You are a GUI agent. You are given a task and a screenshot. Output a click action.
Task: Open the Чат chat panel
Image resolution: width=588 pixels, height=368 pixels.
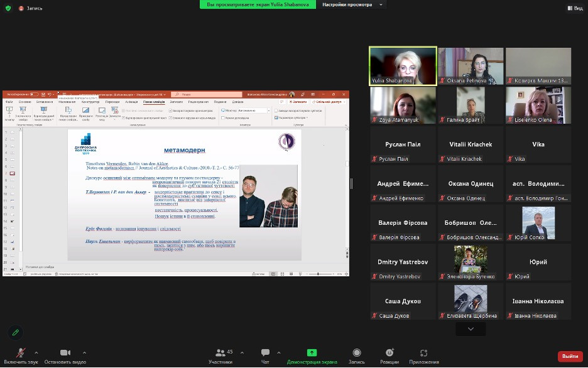265,354
